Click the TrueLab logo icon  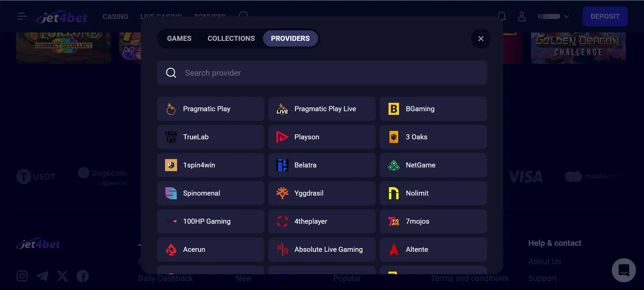click(x=171, y=137)
